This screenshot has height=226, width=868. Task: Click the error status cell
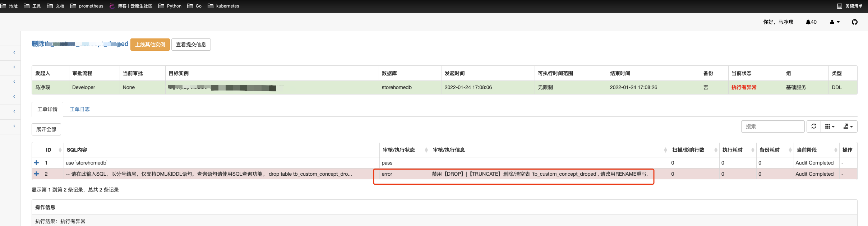405,174
